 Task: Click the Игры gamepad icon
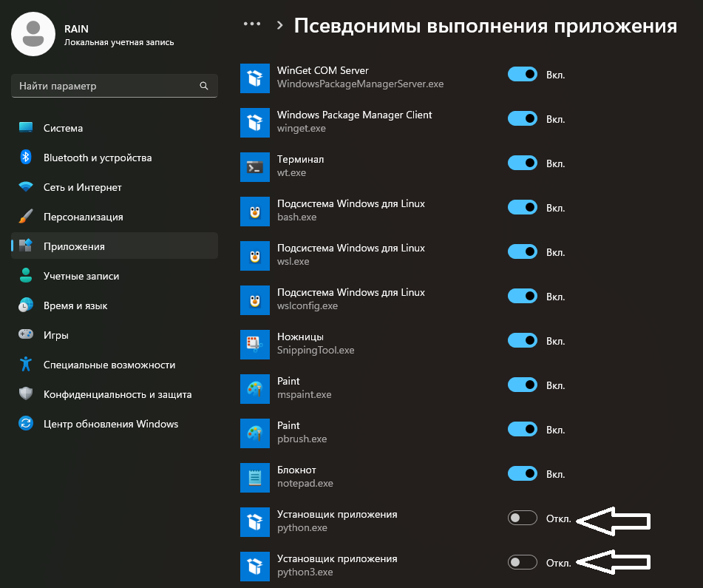pos(26,334)
